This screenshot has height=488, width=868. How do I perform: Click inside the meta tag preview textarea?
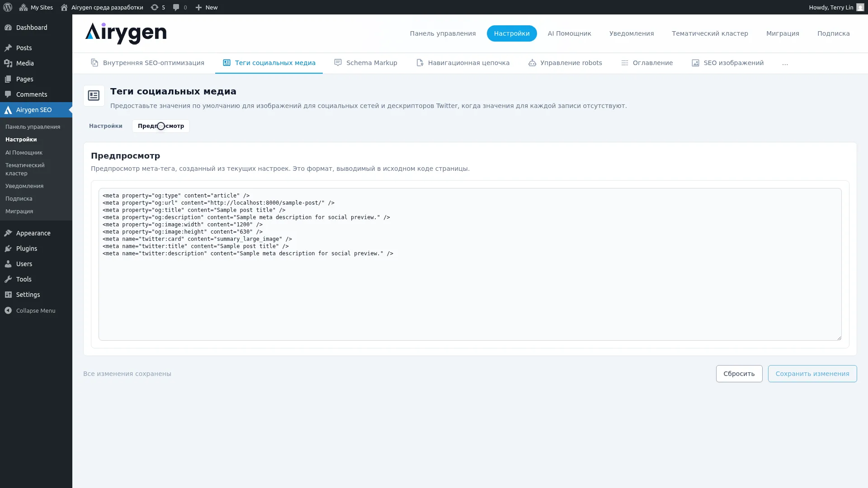tap(470, 264)
